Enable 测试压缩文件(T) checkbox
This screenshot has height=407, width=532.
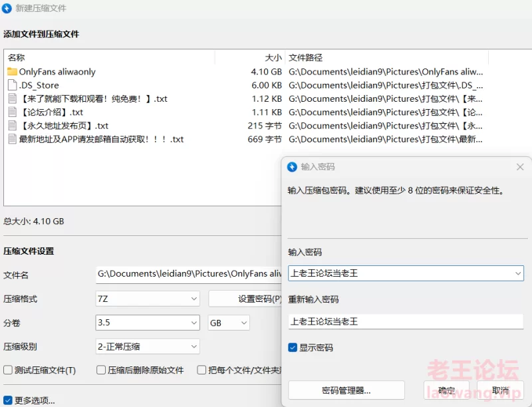tap(8, 370)
